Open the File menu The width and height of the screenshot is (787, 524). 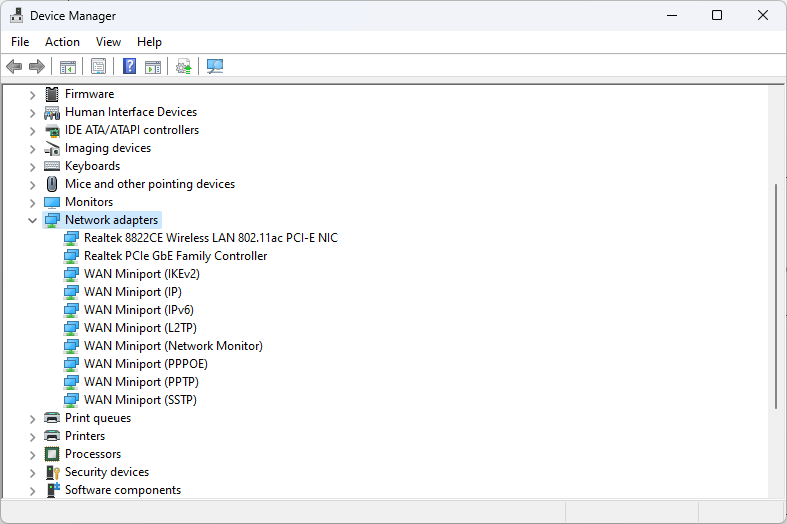20,42
